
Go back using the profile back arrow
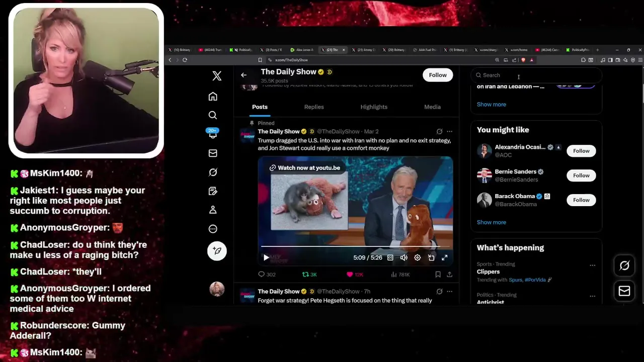244,75
